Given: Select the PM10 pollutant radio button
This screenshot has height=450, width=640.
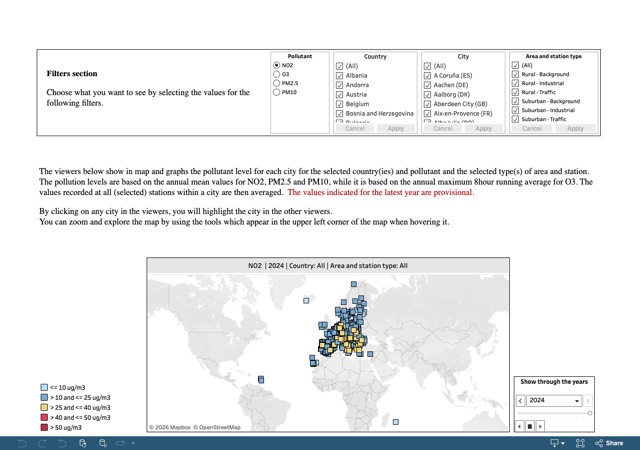Looking at the screenshot, I should (x=276, y=92).
